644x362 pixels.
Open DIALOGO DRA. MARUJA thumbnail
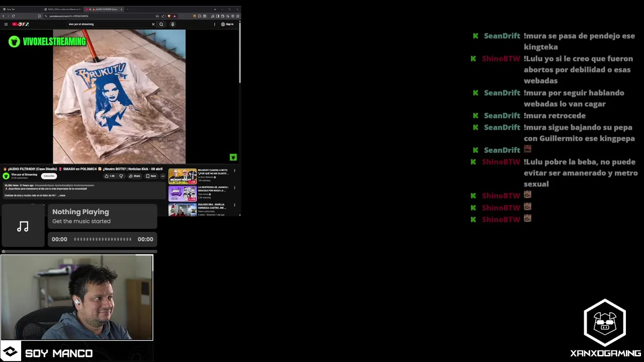[183, 210]
